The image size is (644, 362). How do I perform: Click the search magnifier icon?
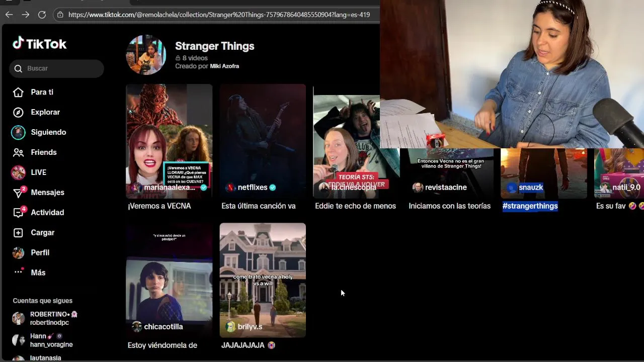pos(19,68)
